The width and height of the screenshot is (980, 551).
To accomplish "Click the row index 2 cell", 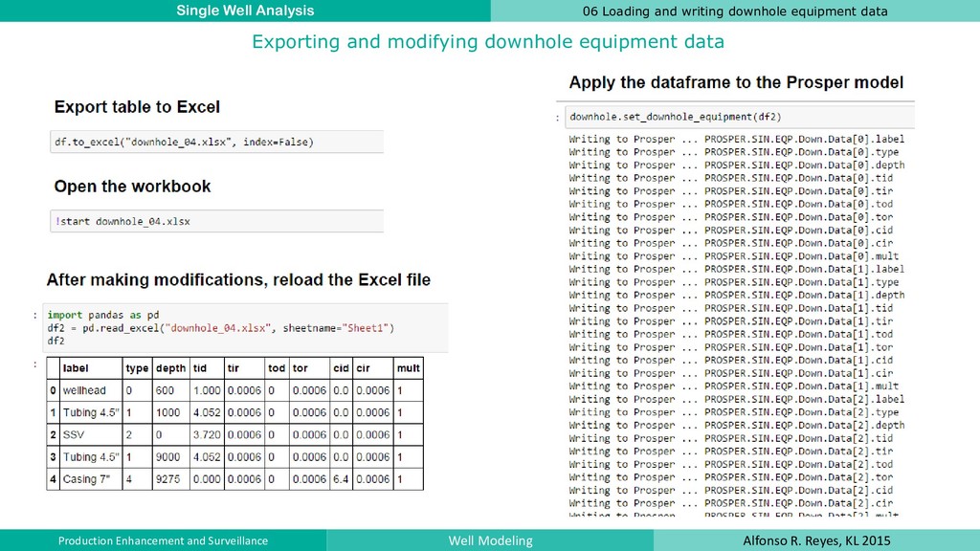I will (54, 435).
